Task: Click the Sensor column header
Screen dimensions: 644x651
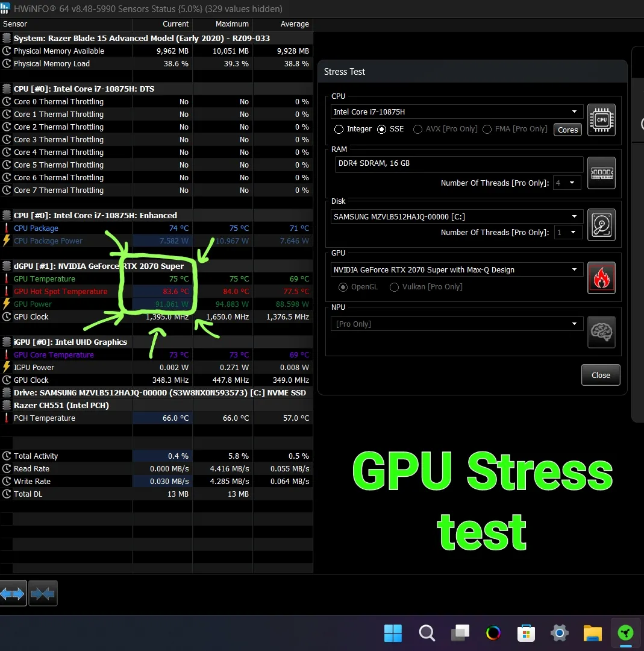Action: tap(66, 24)
